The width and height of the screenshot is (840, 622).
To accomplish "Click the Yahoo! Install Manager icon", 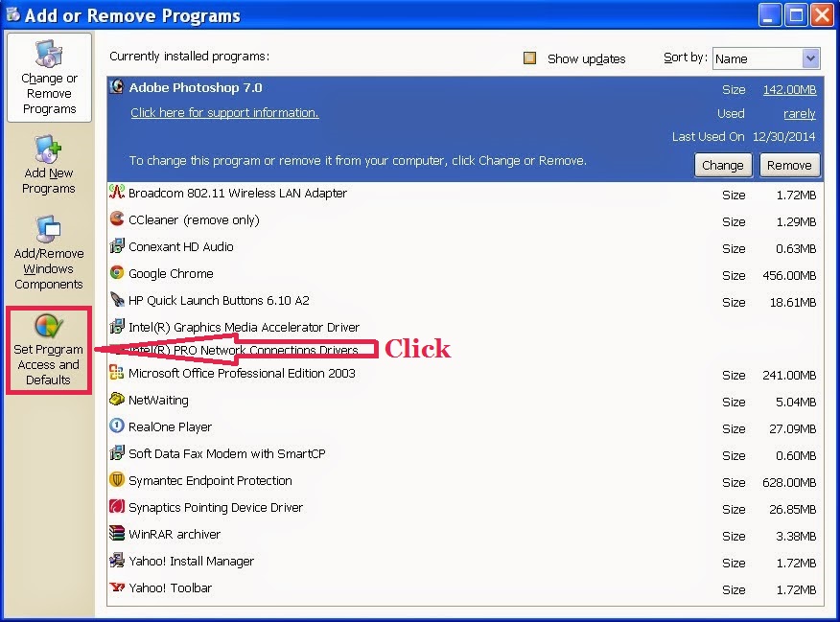I will pyautogui.click(x=117, y=560).
